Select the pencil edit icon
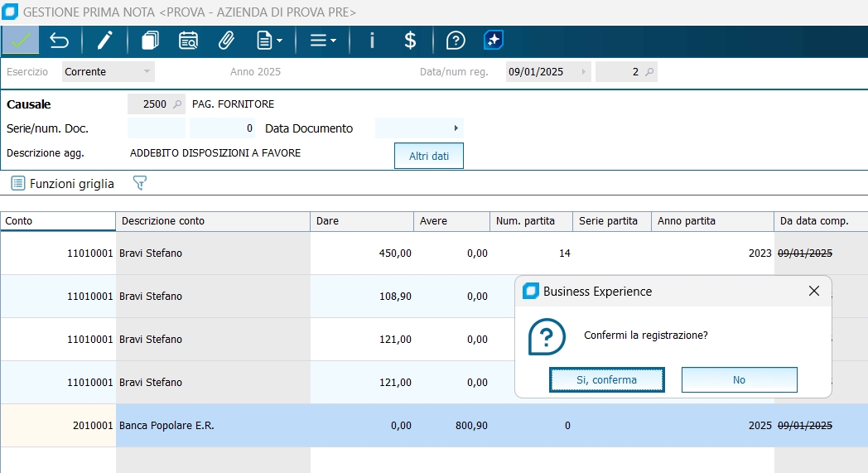868x473 pixels. [x=104, y=41]
